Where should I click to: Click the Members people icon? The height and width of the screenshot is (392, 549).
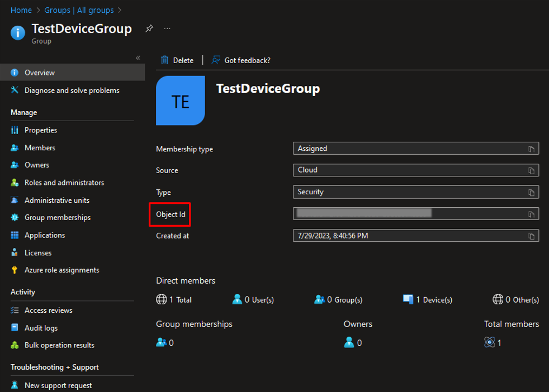[x=15, y=147]
